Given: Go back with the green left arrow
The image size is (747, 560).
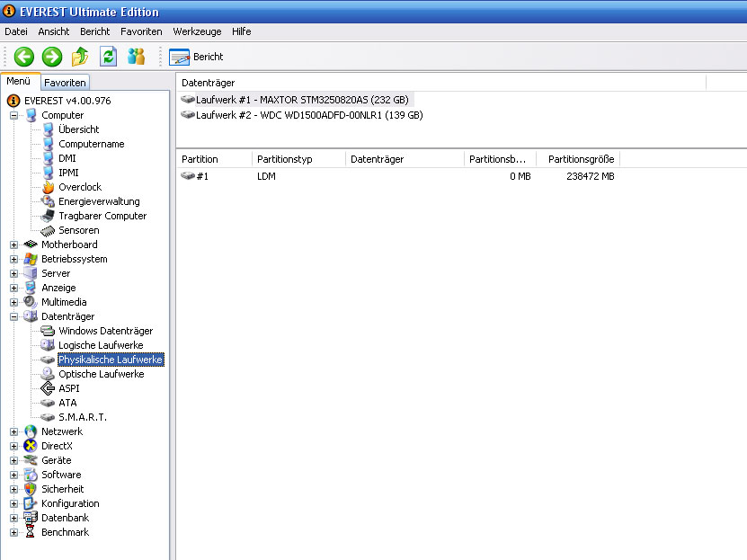Looking at the screenshot, I should pyautogui.click(x=23, y=57).
